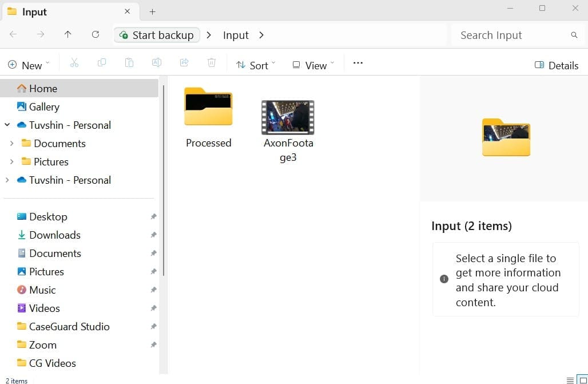This screenshot has width=588, height=384.
Task: Cut the selection using the scissors toolbar icon
Action: [x=74, y=62]
